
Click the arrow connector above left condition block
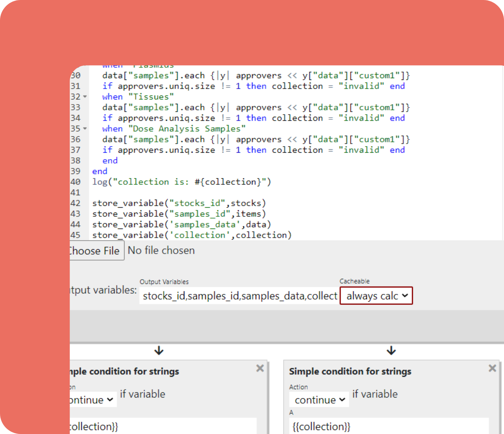[159, 350]
